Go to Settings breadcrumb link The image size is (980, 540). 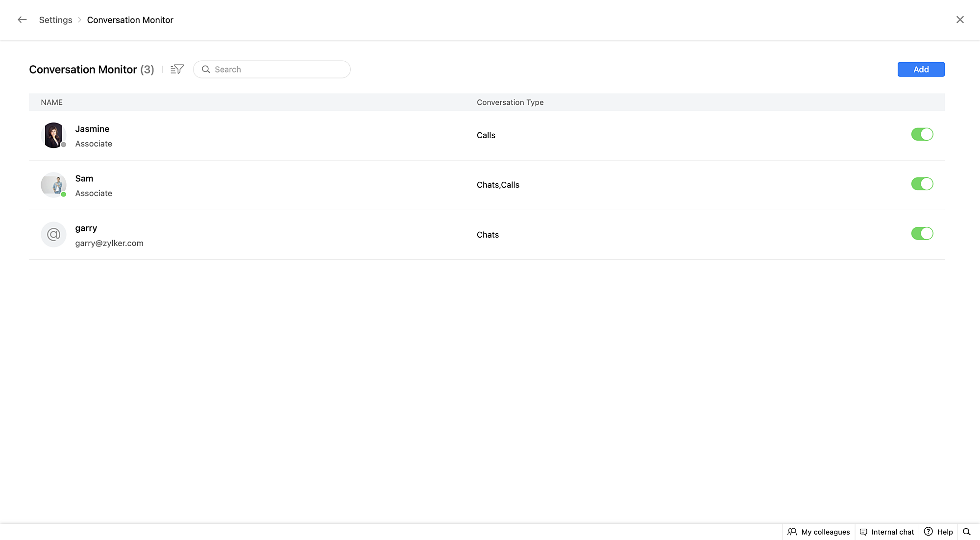pos(55,20)
